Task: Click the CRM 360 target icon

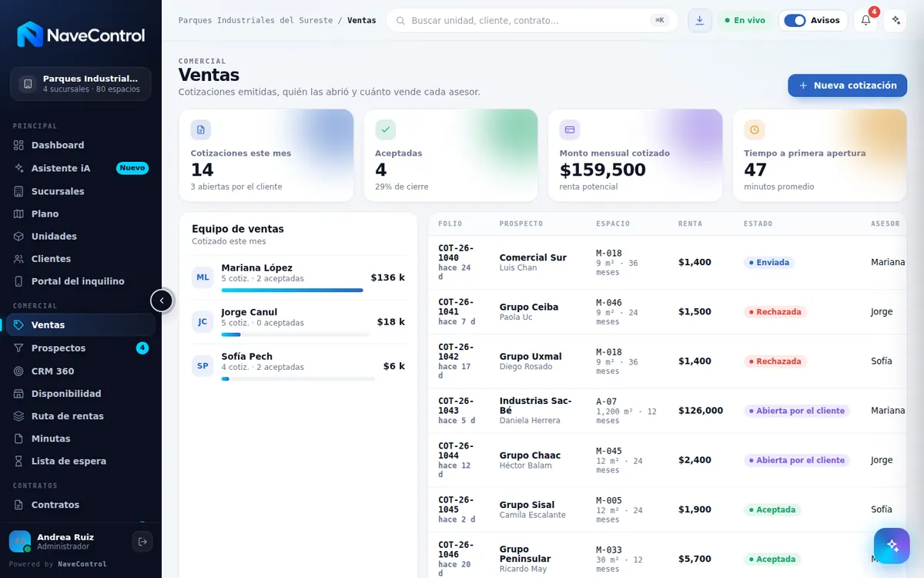Action: 19,371
